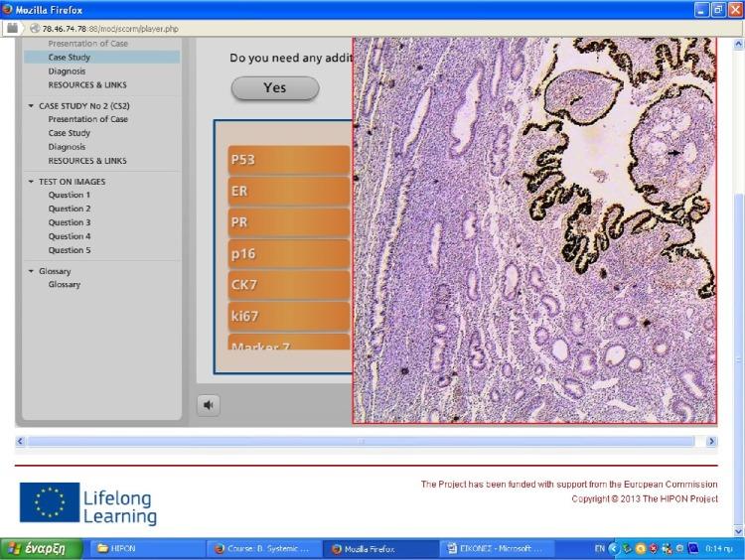This screenshot has height=560, width=745.
Task: Open Question 2
Action: click(69, 209)
